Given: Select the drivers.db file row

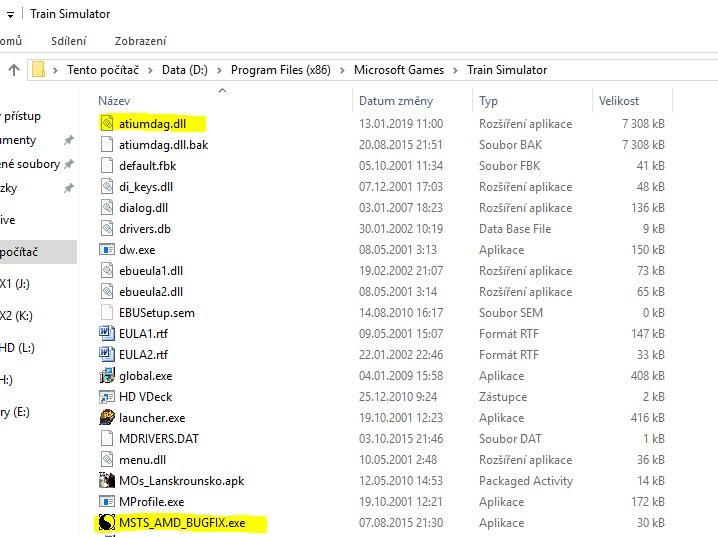Looking at the screenshot, I should pos(145,229).
